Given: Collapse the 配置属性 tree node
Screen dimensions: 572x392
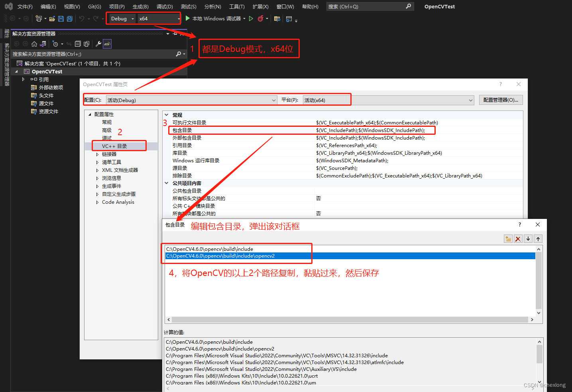Looking at the screenshot, I should point(90,114).
